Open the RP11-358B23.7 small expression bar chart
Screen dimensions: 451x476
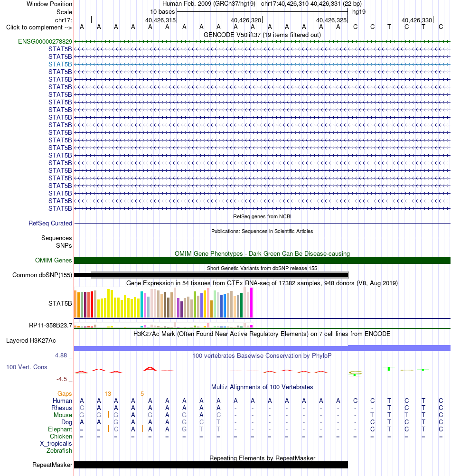(x=163, y=325)
